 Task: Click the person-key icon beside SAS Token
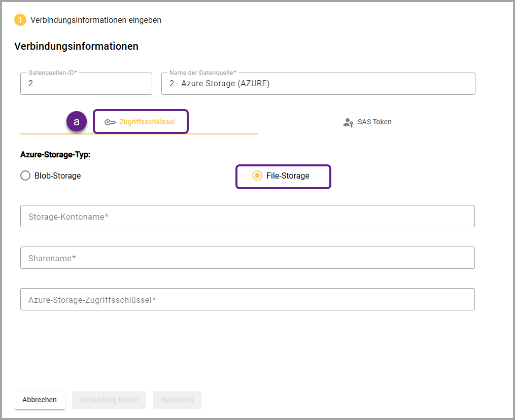click(348, 122)
